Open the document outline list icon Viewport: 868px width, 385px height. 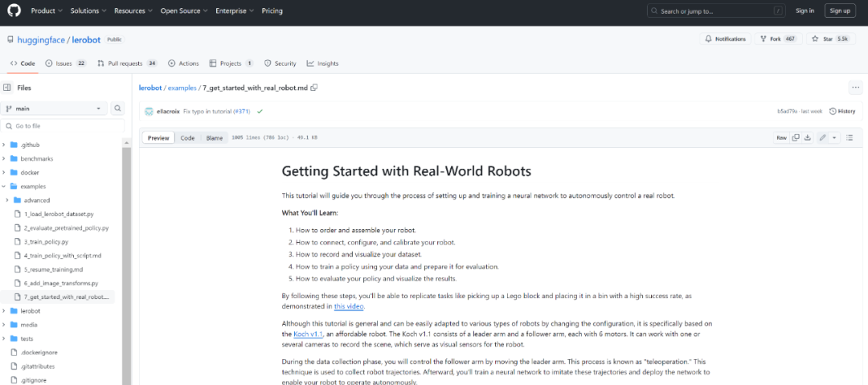850,137
